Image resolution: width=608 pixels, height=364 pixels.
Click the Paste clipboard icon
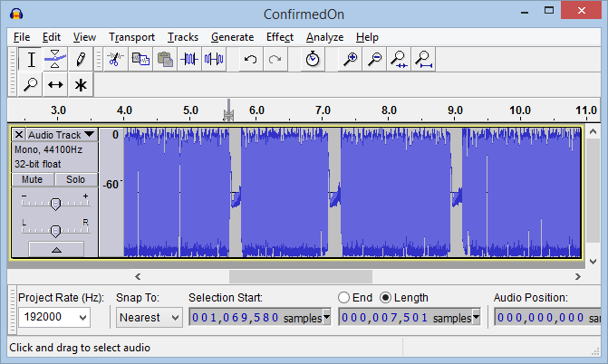[x=165, y=60]
